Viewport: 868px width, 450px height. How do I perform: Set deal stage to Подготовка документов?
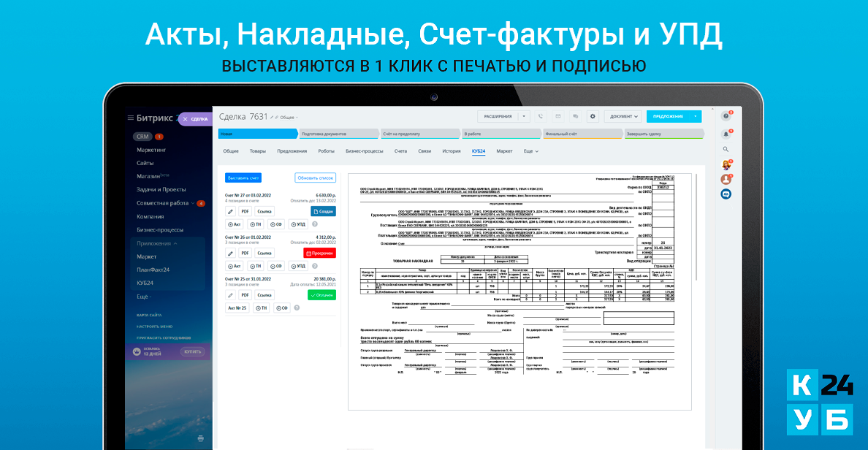pos(338,134)
